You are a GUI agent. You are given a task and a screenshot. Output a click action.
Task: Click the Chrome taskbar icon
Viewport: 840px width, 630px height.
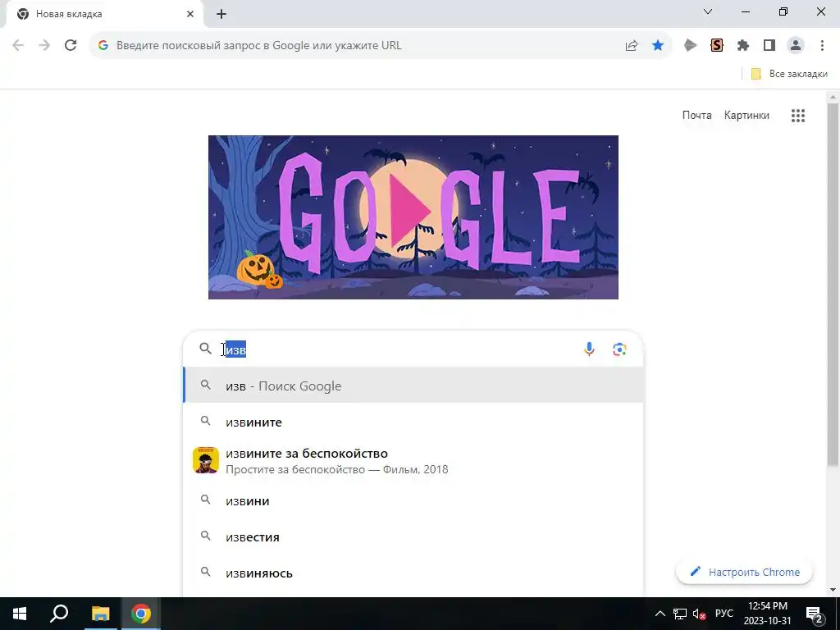coord(141,614)
